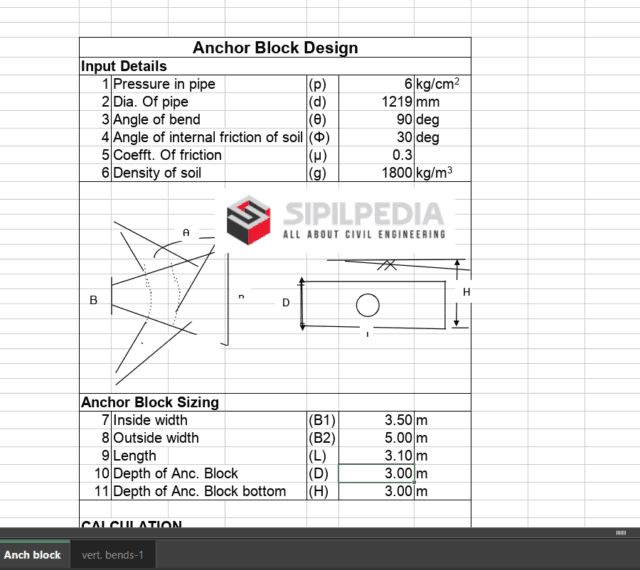Select the outside width value 5.00
This screenshot has width=640, height=570.
point(376,438)
